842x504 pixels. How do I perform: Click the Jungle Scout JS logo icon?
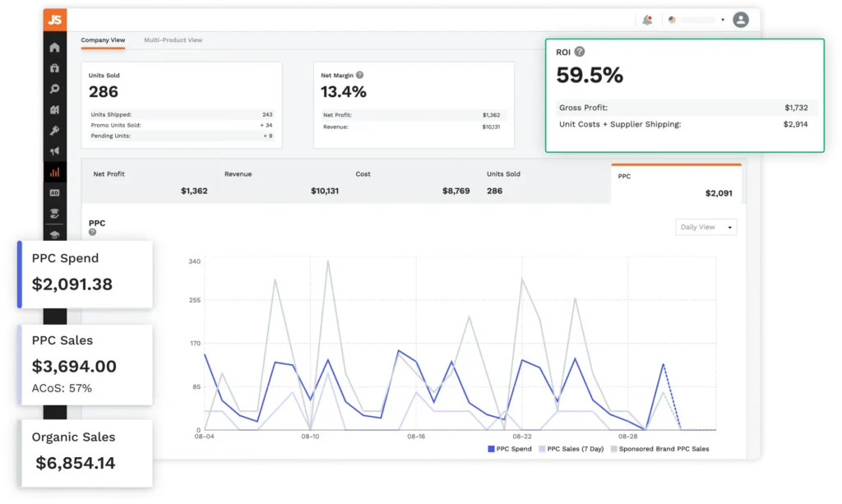[54, 18]
